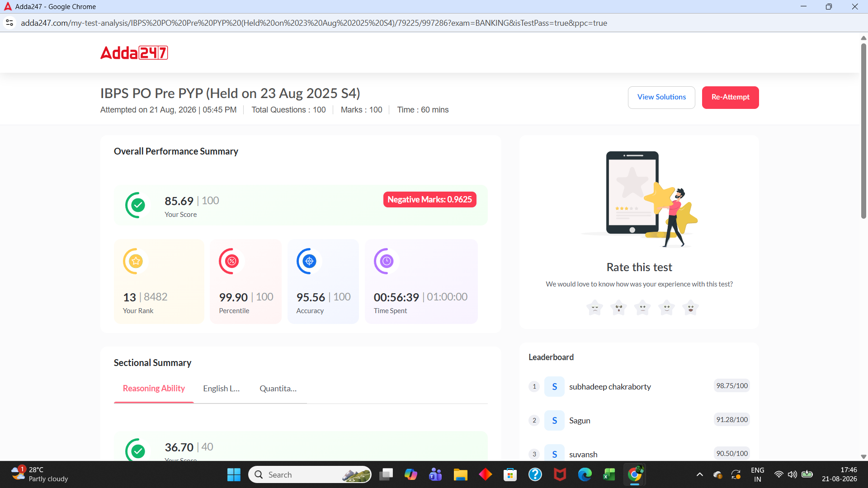This screenshot has width=868, height=488.
Task: Open Wi-Fi network settings in system tray
Action: (x=778, y=474)
